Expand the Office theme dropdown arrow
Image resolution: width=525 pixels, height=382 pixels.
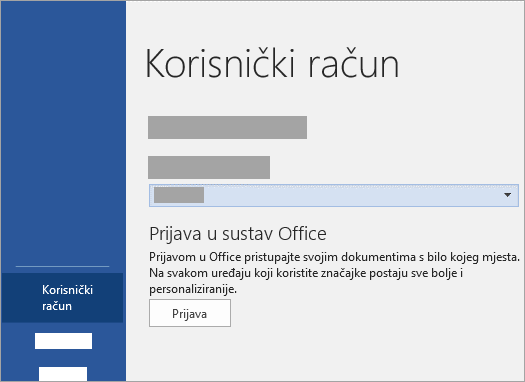(x=507, y=195)
